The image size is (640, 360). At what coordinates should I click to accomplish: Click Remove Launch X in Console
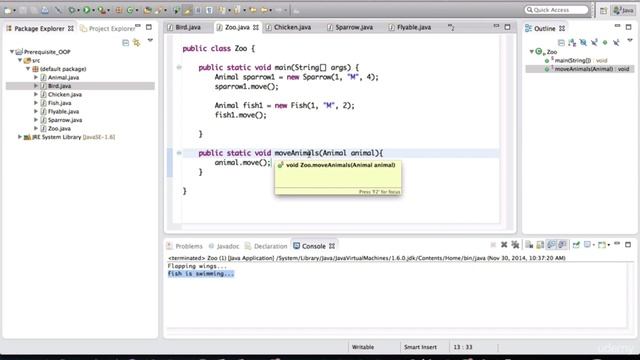tap(504, 245)
